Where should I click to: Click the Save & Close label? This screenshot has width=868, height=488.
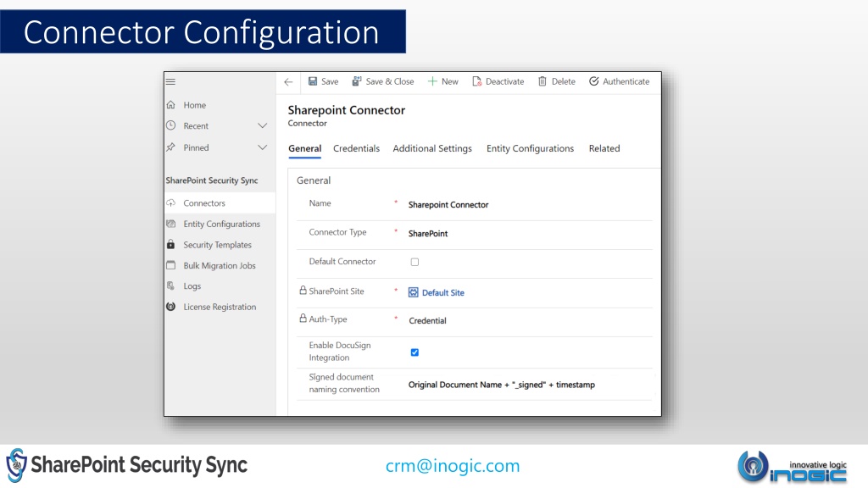390,81
